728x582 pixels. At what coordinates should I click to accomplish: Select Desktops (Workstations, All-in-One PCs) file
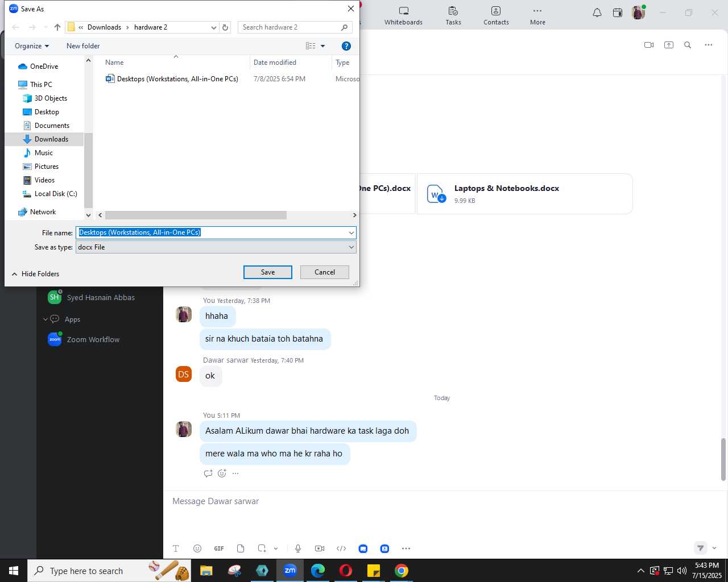click(177, 79)
